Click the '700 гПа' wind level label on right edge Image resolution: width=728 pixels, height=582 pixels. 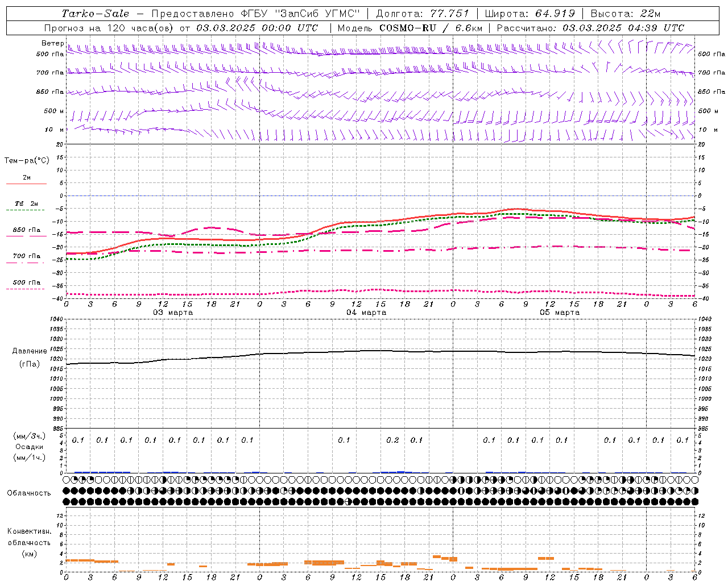coord(712,73)
